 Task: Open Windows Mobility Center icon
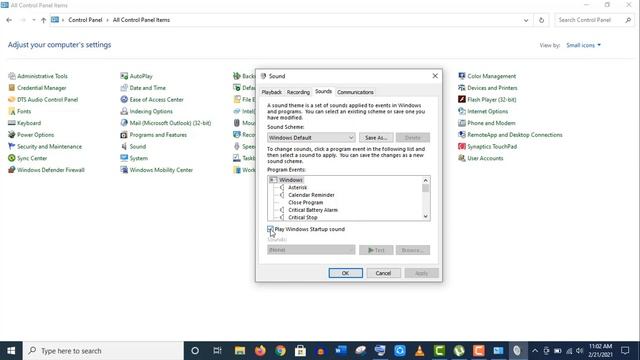point(124,170)
